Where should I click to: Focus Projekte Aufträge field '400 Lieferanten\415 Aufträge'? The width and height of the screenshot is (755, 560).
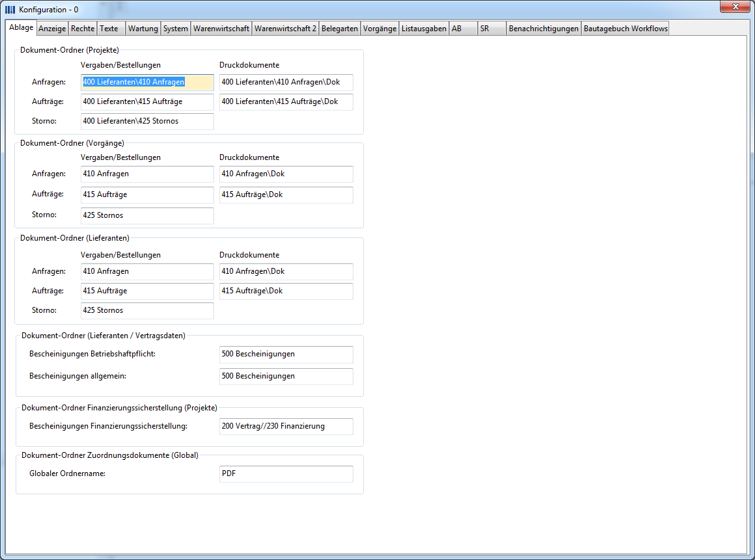click(x=147, y=102)
